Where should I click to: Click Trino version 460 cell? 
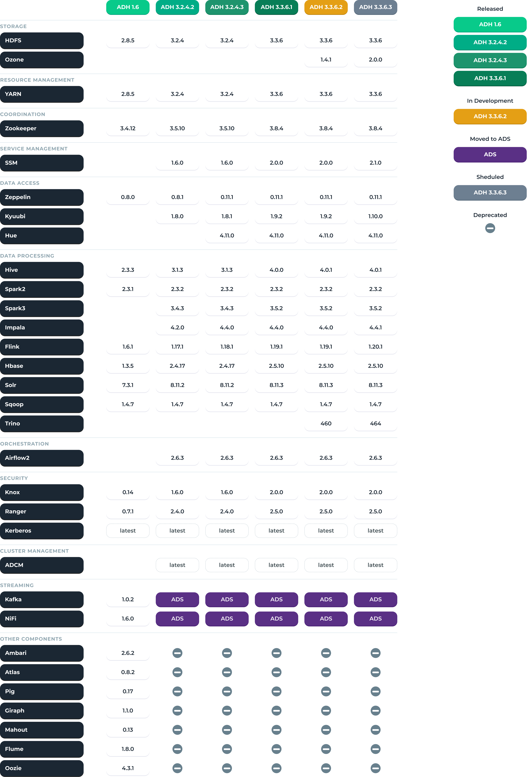coord(326,424)
